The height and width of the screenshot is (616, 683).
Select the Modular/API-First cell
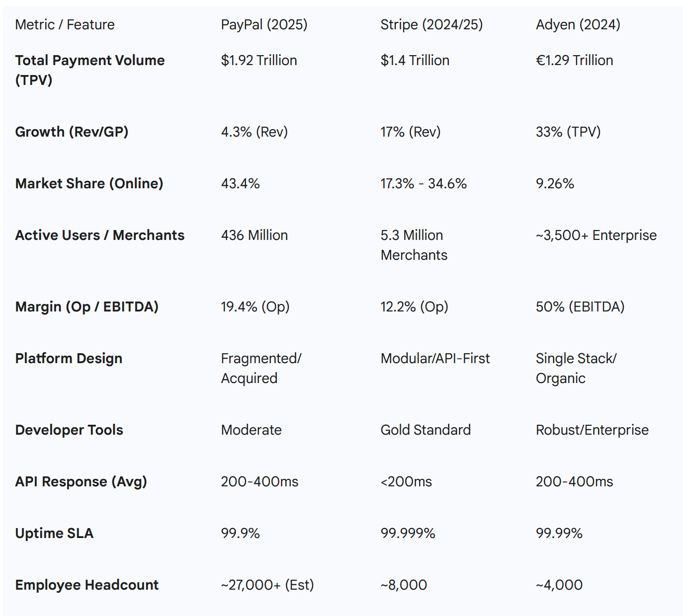point(435,358)
